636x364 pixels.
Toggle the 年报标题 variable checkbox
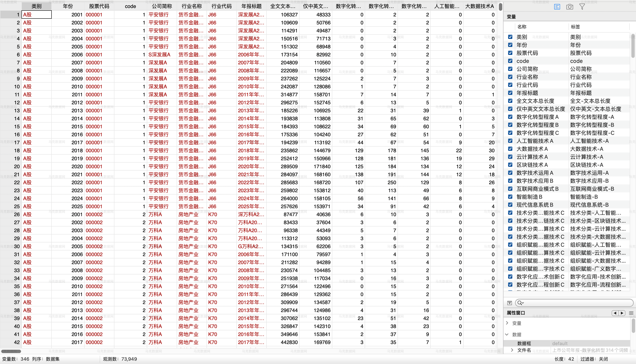click(x=510, y=93)
